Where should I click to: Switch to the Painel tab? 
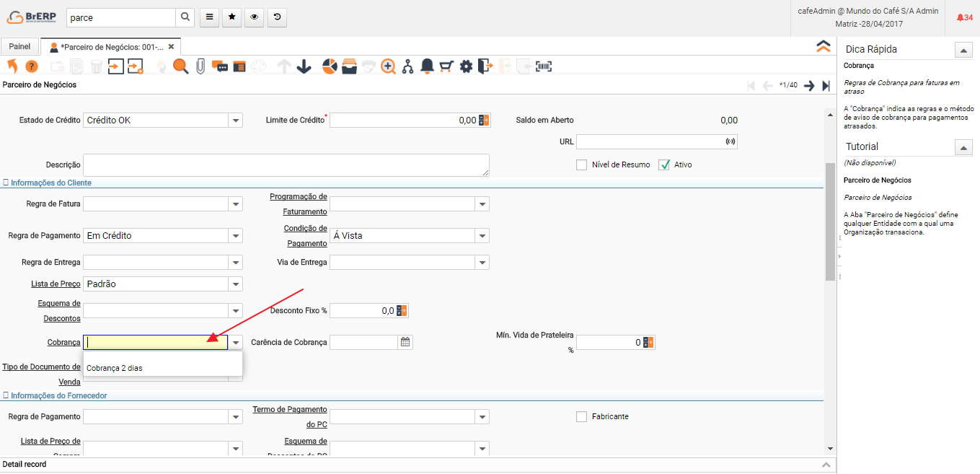20,46
